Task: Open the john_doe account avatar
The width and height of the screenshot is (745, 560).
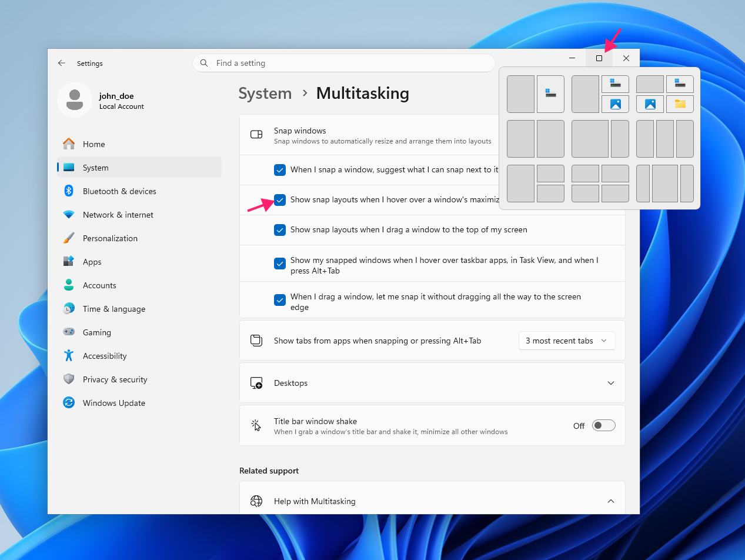Action: [x=75, y=100]
